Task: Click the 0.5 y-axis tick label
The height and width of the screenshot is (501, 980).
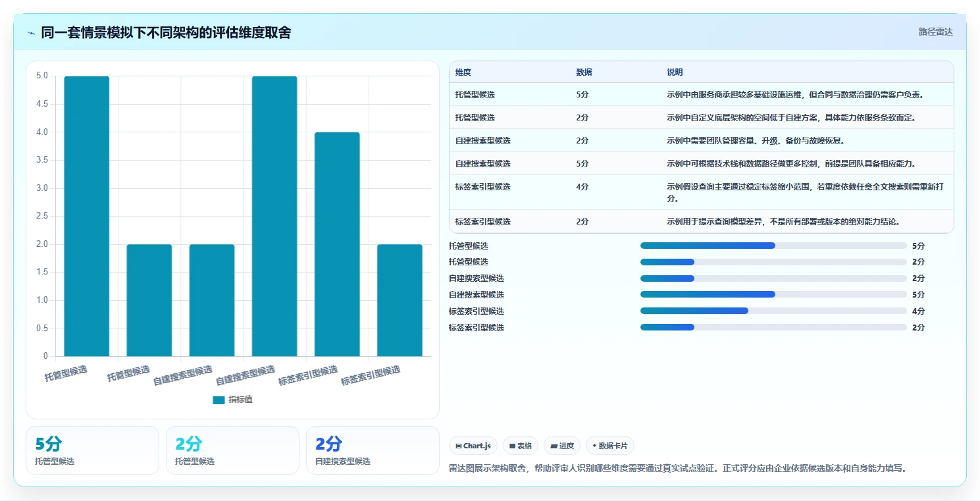Action: tap(41, 329)
